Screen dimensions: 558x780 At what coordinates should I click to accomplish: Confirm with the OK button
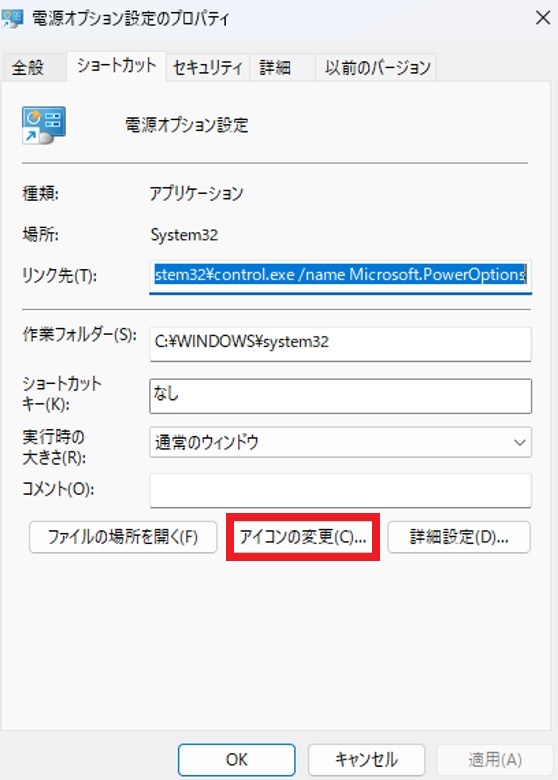[x=237, y=760]
